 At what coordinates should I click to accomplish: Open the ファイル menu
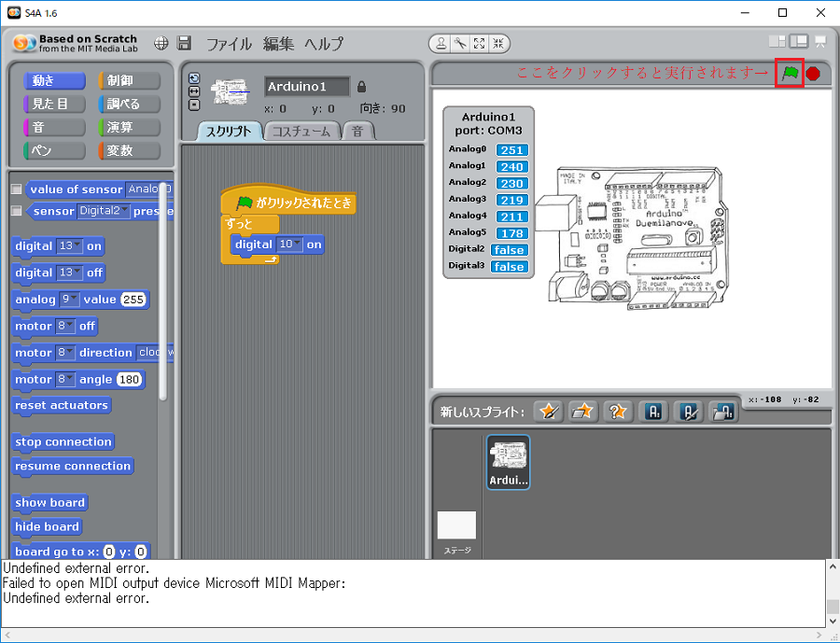click(229, 44)
